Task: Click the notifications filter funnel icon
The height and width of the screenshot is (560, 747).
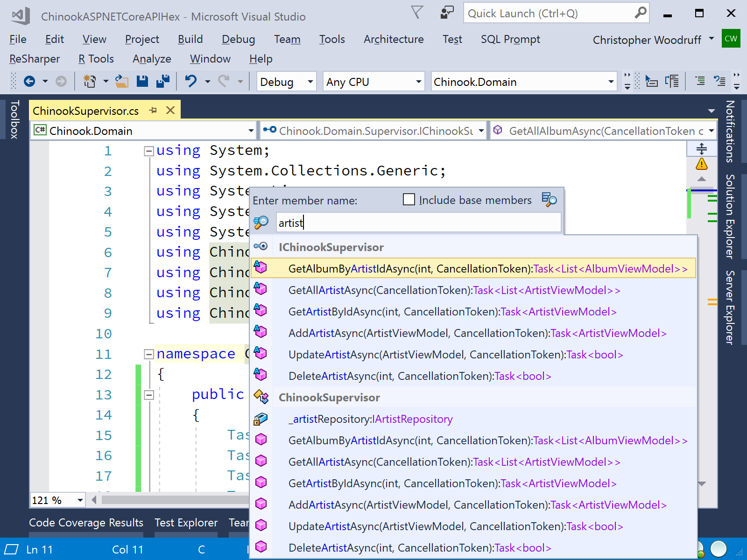Action: pyautogui.click(x=417, y=13)
